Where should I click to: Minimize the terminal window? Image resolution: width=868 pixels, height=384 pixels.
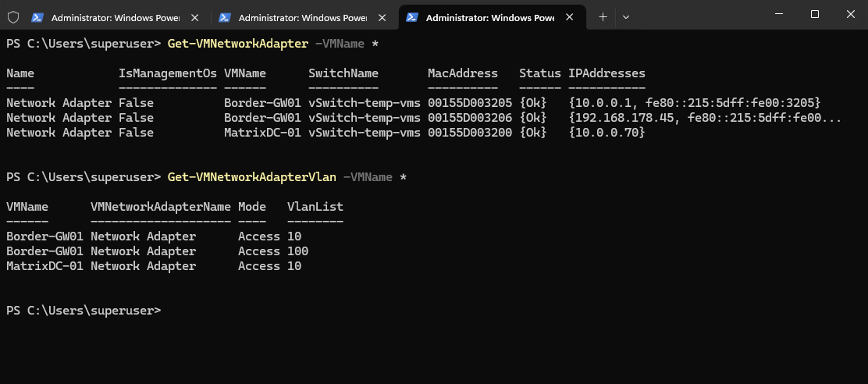click(778, 14)
